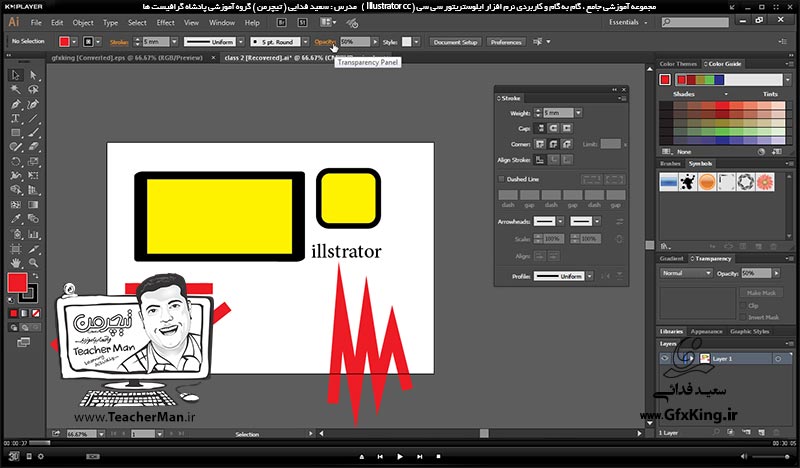Select the Paintbrush tool
Image resolution: width=800 pixels, height=468 pixels.
33,133
